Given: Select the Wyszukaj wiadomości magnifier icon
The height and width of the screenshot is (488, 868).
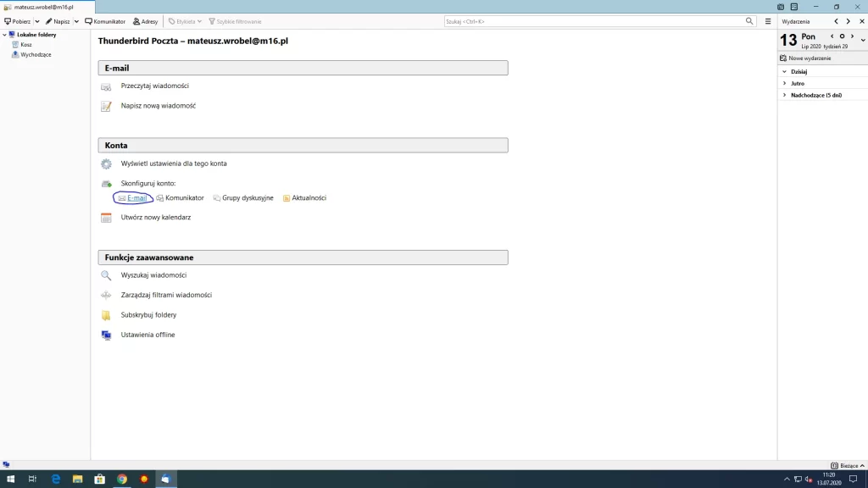Looking at the screenshot, I should (106, 274).
